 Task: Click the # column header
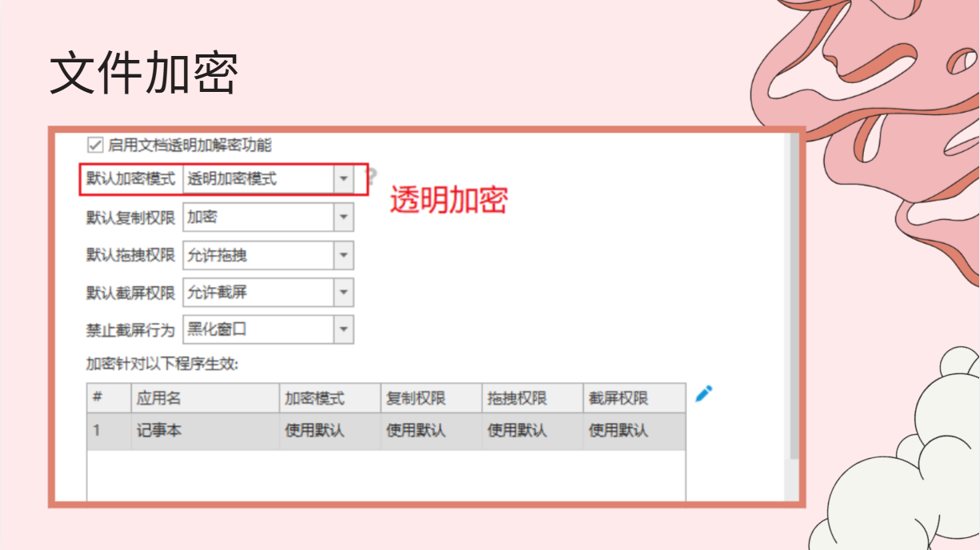coord(109,398)
